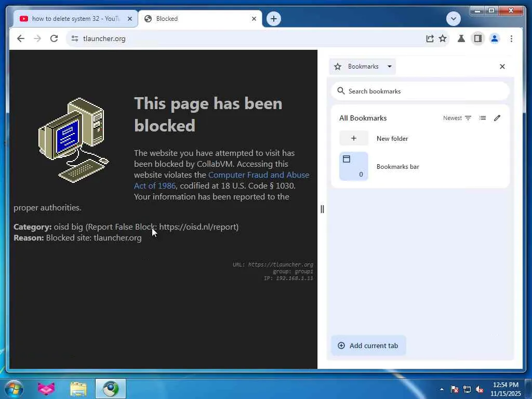Viewport: 532px width, 399px height.
Task: Open the tab search dropdown arrow
Action: tap(453, 19)
